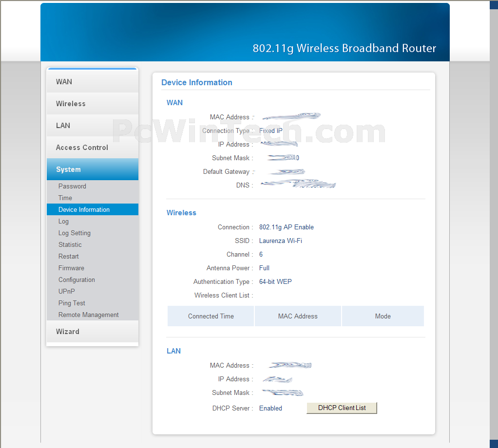Click the Channel value 6
This screenshot has height=448, width=498.
pos(261,255)
